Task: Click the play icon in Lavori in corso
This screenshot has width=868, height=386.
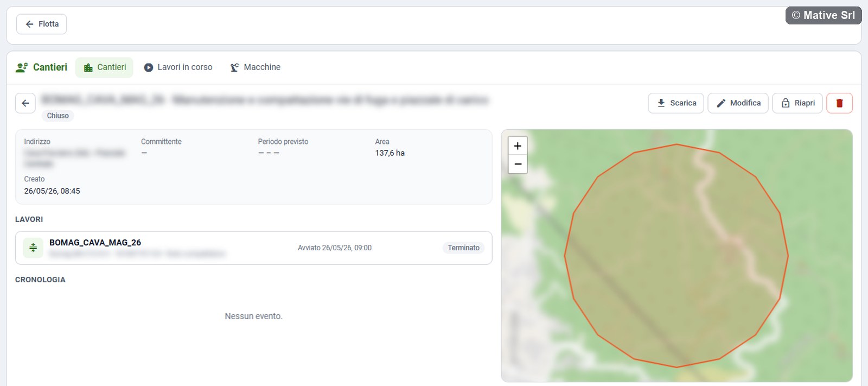Action: [148, 67]
